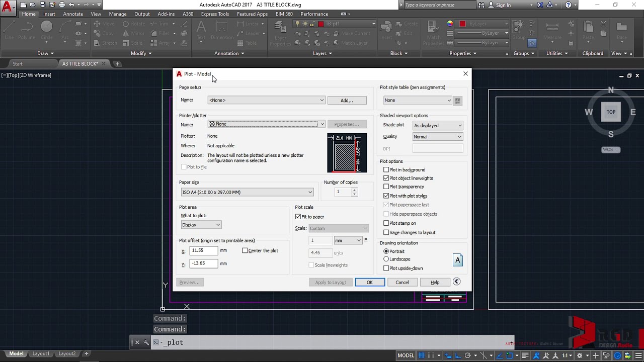Check Save changes to layout
The width and height of the screenshot is (644, 362).
(386, 232)
